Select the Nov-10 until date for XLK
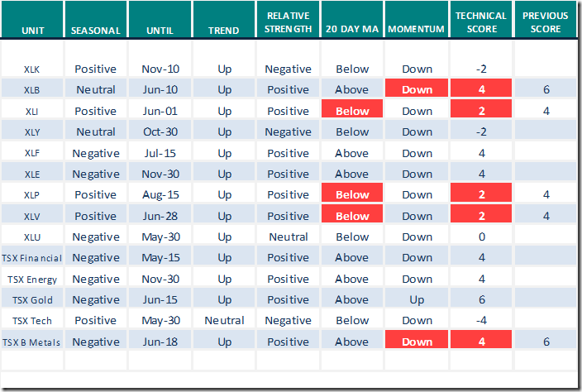 [x=160, y=69]
